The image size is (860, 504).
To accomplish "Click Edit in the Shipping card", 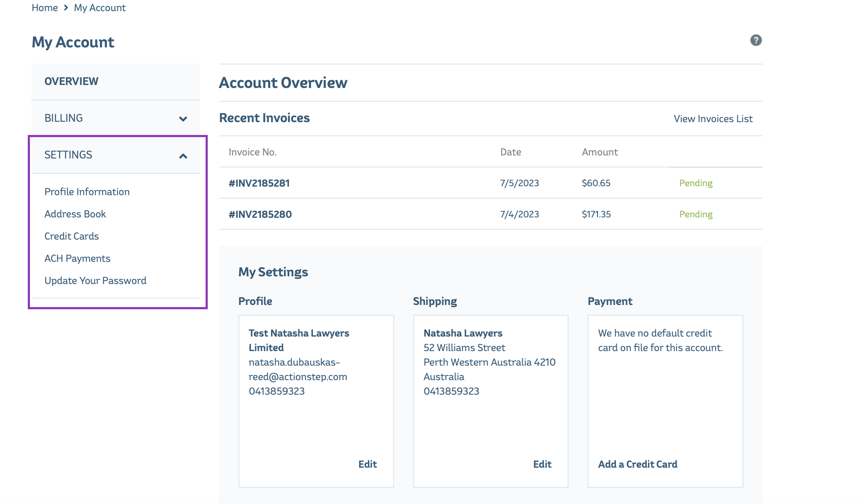I will [x=542, y=464].
